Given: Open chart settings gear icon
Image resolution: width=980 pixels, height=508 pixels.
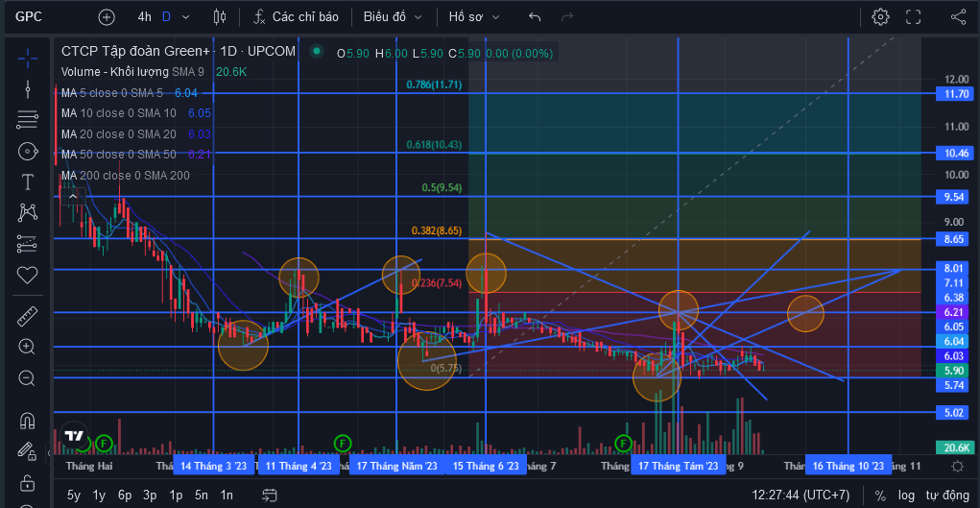Looking at the screenshot, I should tap(880, 17).
